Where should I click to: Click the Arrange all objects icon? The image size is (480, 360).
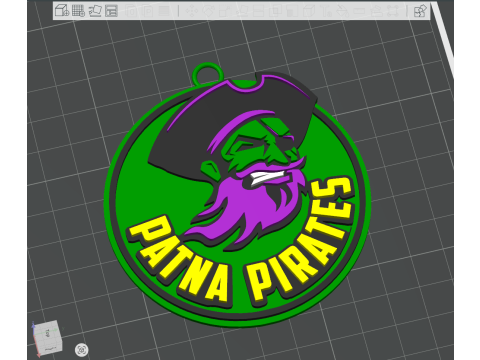[111, 11]
